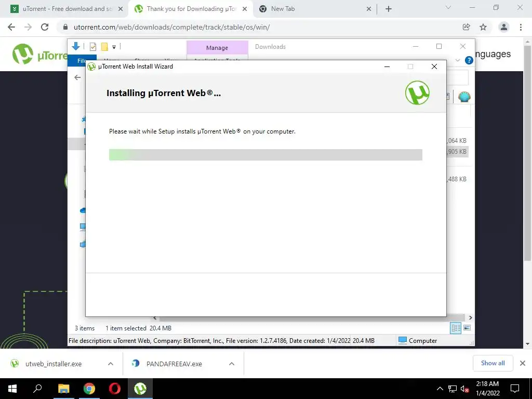Click µTorrent logo in installer header

tap(417, 92)
